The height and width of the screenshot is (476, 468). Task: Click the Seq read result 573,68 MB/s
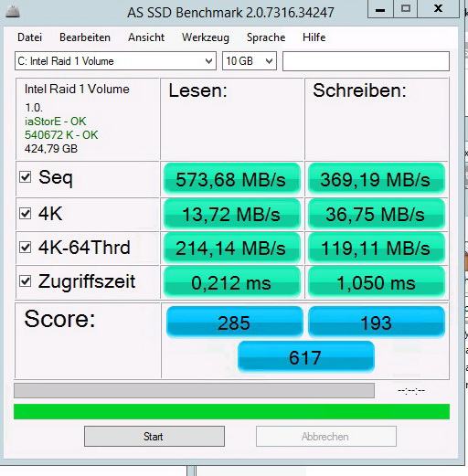pos(232,179)
